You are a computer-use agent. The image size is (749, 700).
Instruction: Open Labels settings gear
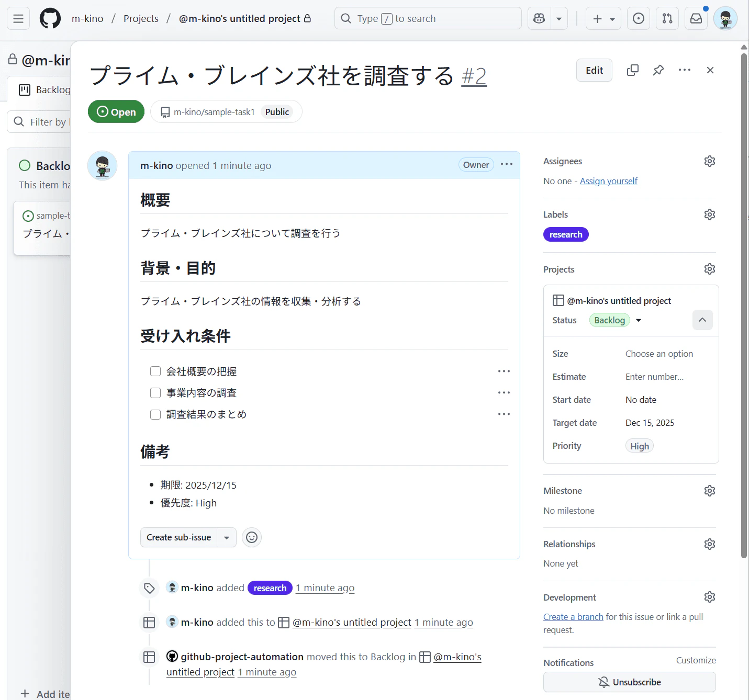[x=710, y=214]
